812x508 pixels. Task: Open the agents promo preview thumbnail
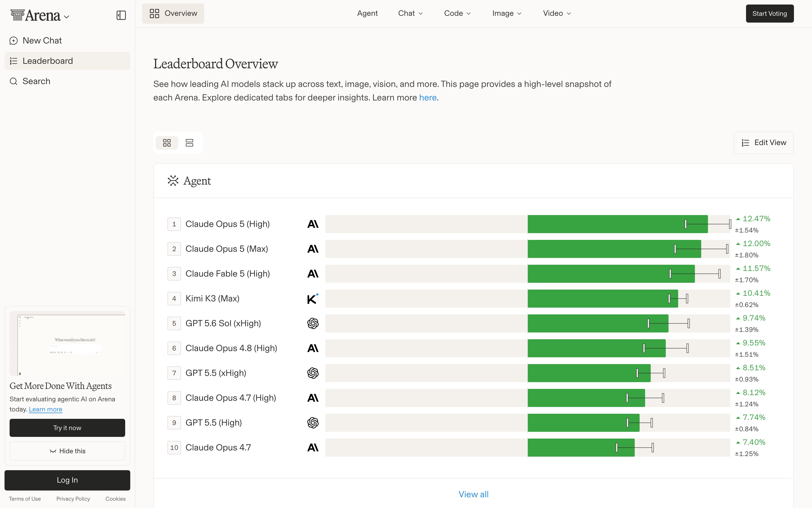pyautogui.click(x=67, y=343)
